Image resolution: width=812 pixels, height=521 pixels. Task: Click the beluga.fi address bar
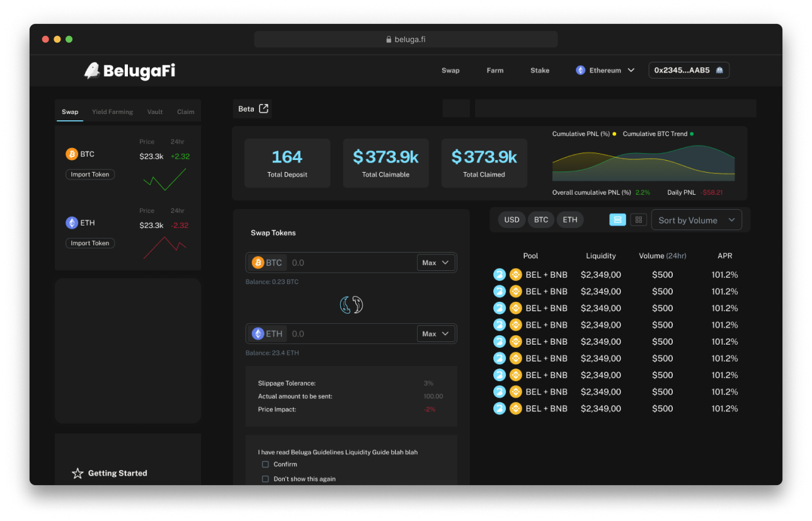406,39
